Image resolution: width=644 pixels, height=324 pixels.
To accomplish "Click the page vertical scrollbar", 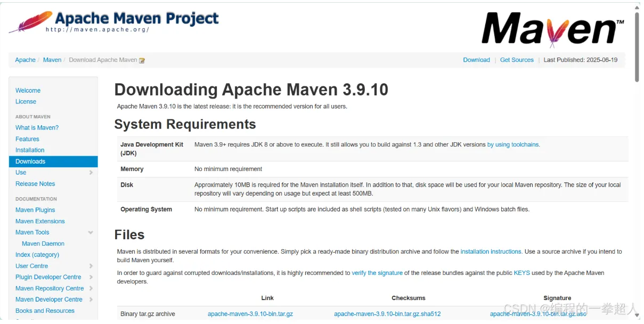I will point(637,47).
